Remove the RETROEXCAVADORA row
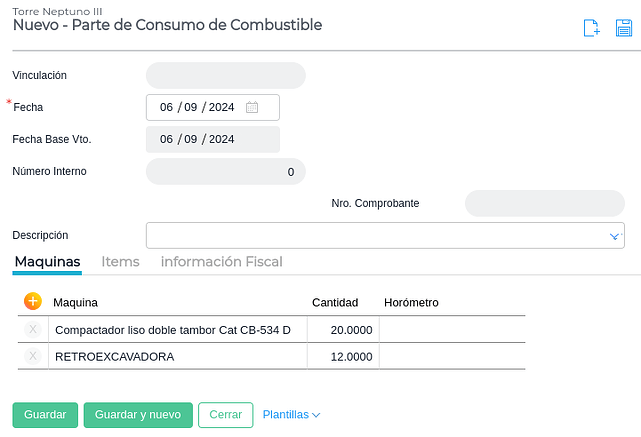Screen dimensions: 641x437 pyautogui.click(x=33, y=356)
